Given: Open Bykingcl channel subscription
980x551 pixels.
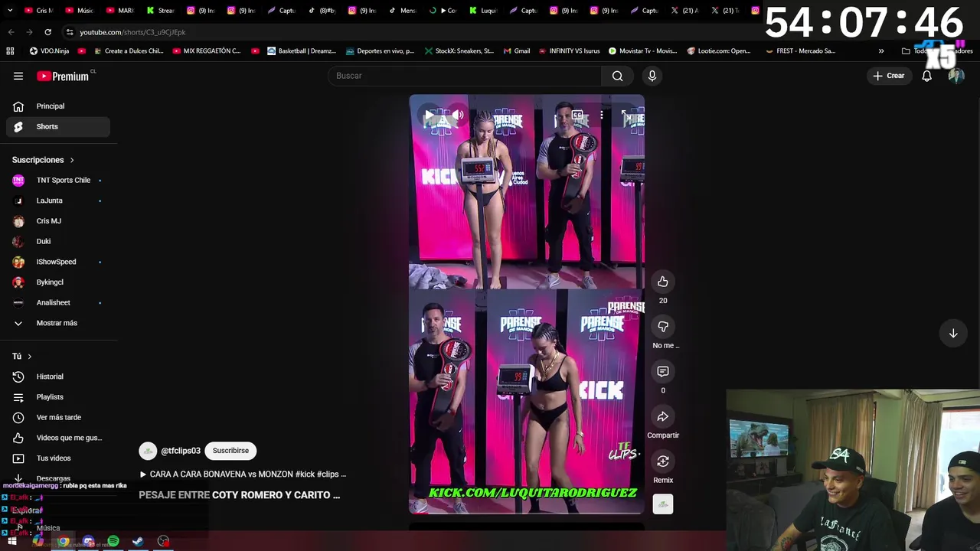Looking at the screenshot, I should click(58, 282).
